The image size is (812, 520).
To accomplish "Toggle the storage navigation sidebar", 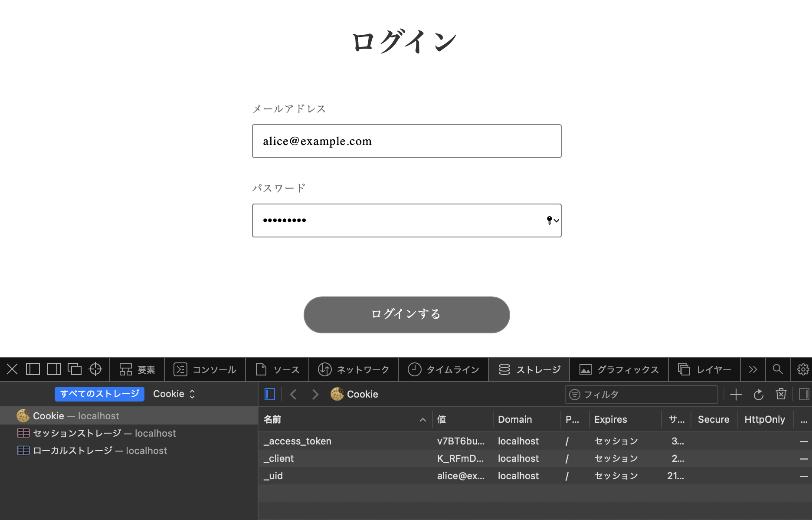I will coord(269,394).
